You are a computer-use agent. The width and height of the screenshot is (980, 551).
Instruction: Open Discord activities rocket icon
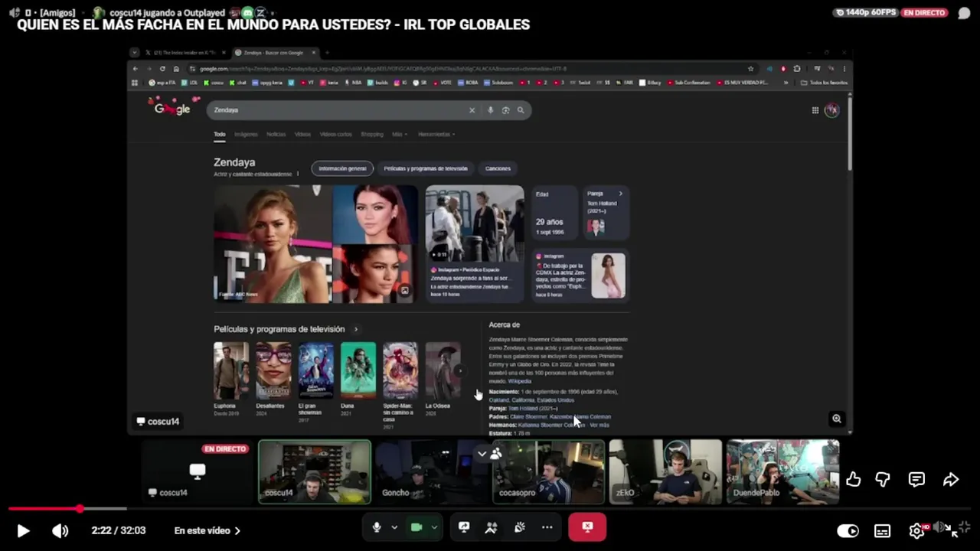click(492, 527)
